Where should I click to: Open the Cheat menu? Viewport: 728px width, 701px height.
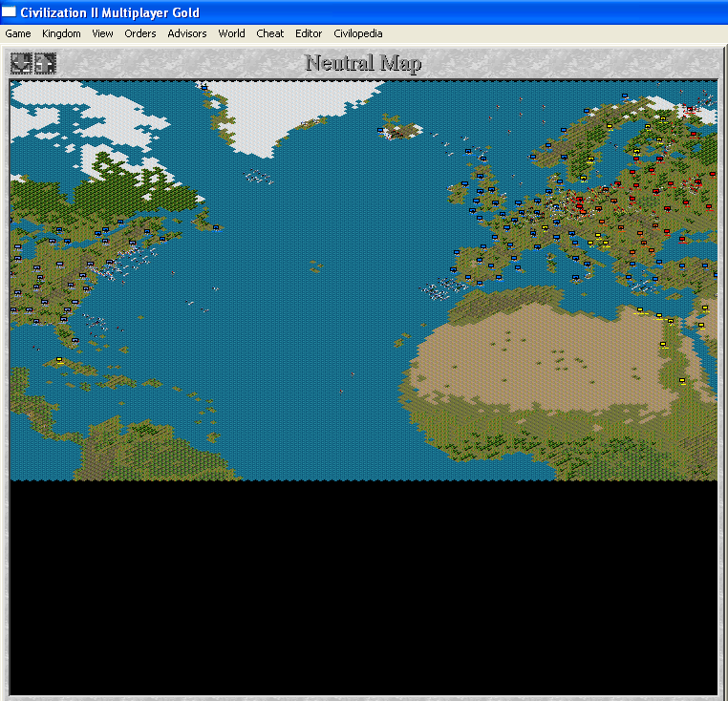point(269,33)
